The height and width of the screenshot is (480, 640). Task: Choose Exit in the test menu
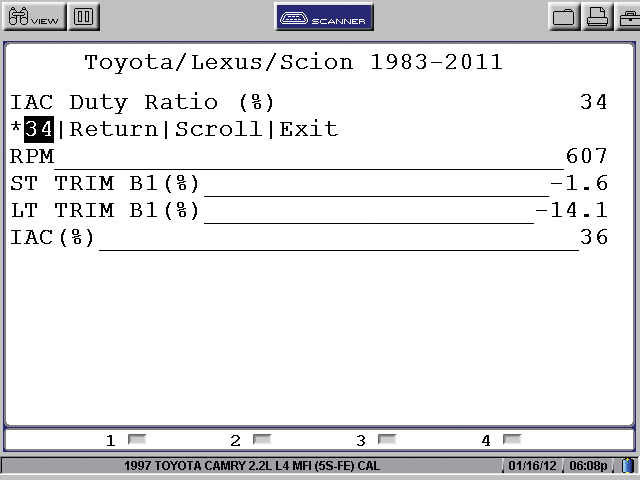click(309, 129)
